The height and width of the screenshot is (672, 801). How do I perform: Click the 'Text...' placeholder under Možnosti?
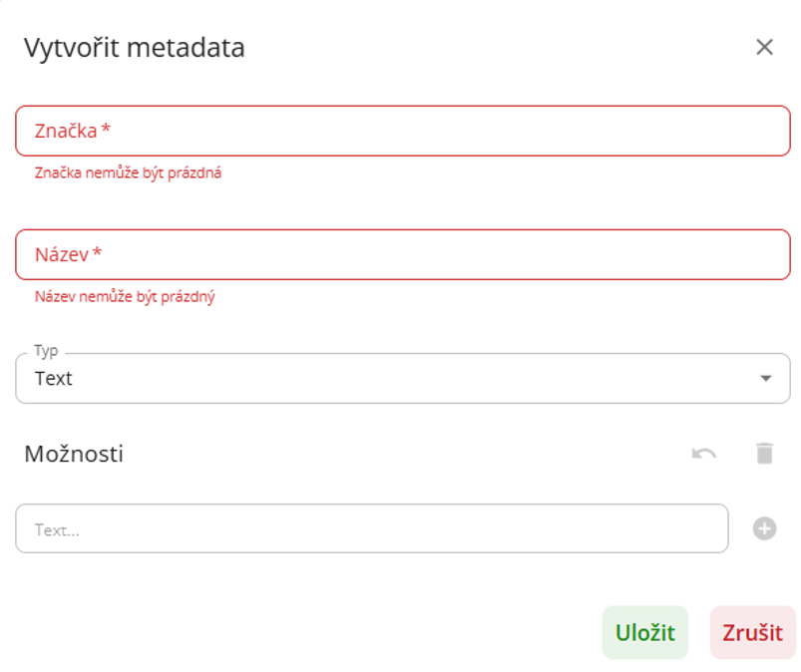pyautogui.click(x=57, y=529)
